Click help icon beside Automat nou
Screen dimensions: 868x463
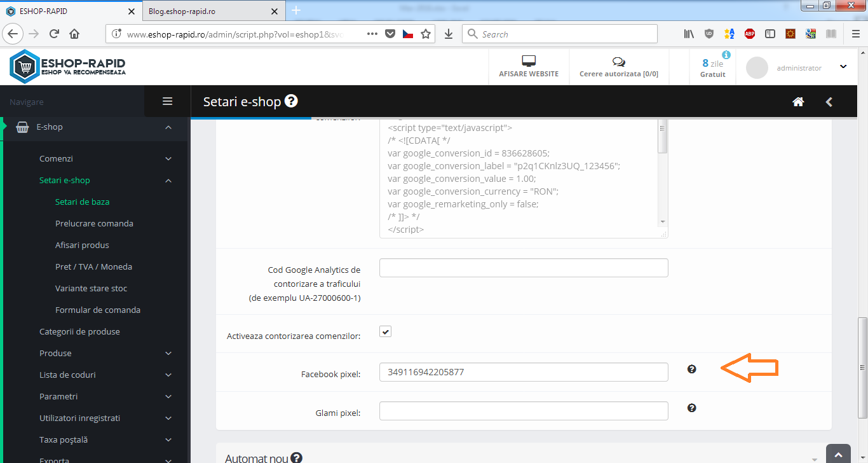point(296,458)
